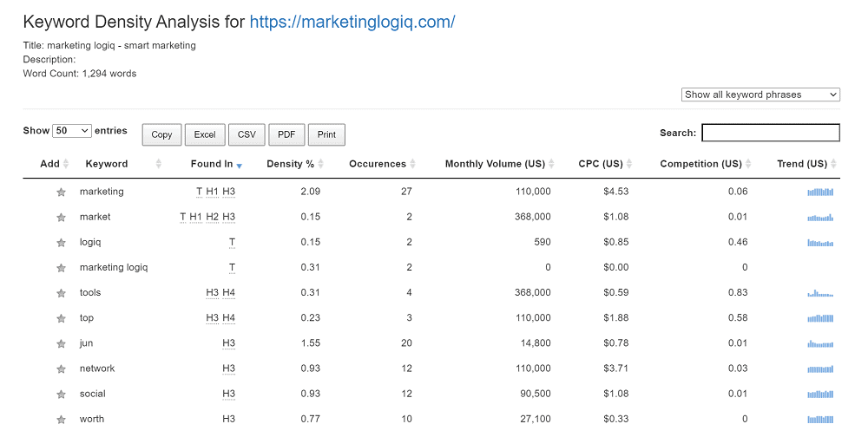Click the 'jun' keyword cell
The image size is (868, 424).
coord(86,343)
